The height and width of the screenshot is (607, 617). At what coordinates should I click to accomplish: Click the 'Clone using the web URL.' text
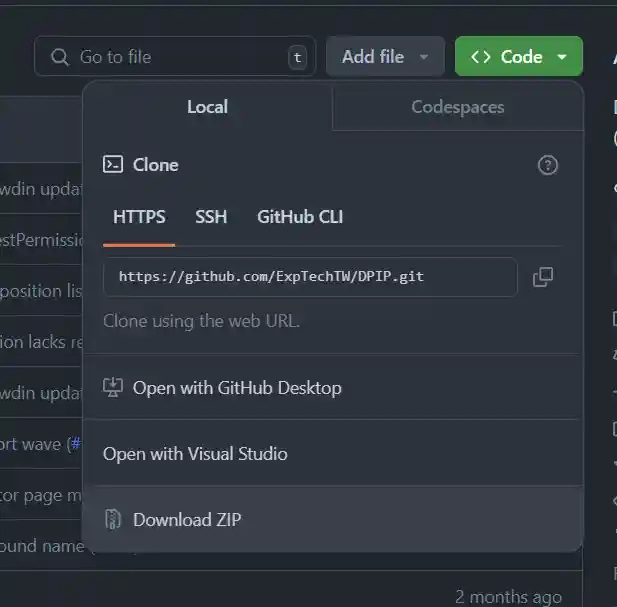[x=201, y=321]
